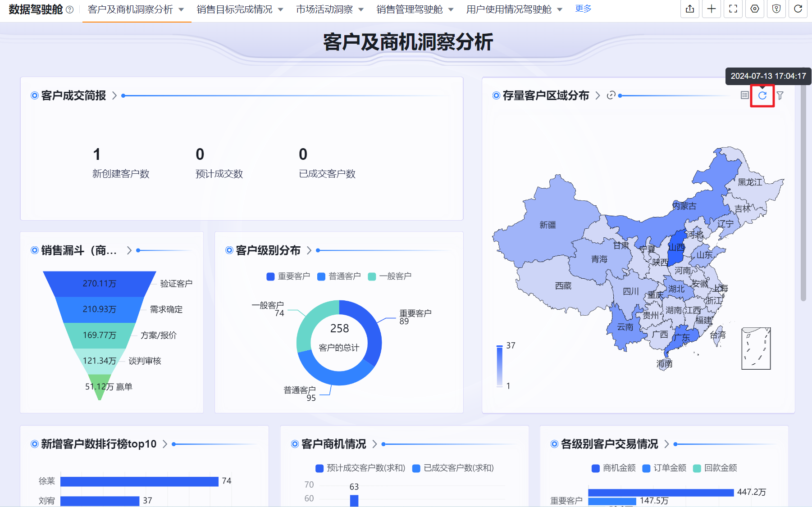Screen dimensions: 812x507
Task: Click the share/export icon in top toolbar
Action: (690, 9)
